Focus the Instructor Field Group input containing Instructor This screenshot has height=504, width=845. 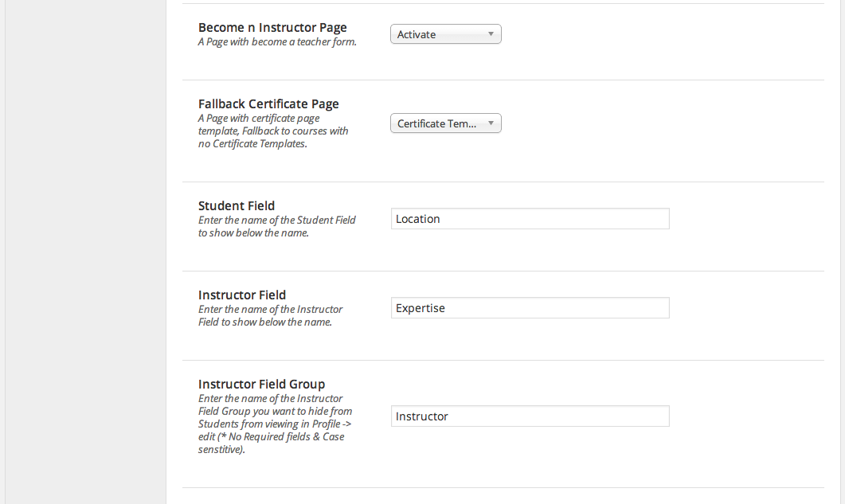pyautogui.click(x=530, y=416)
